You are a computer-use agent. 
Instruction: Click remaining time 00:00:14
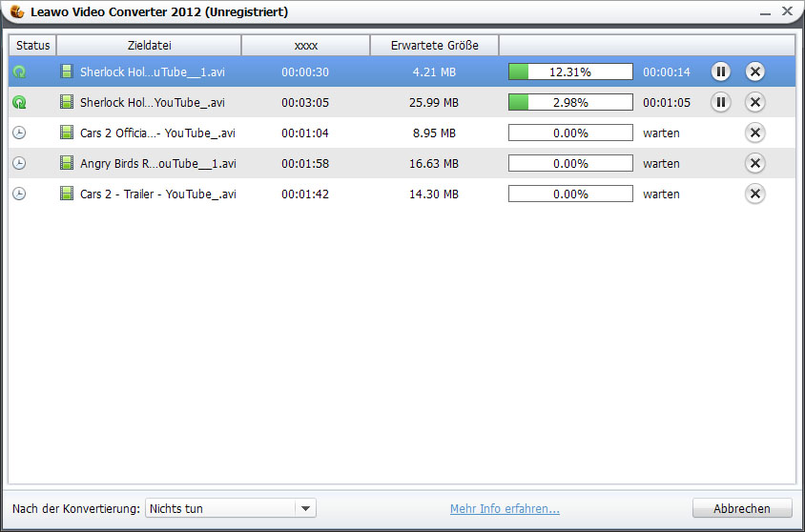667,72
